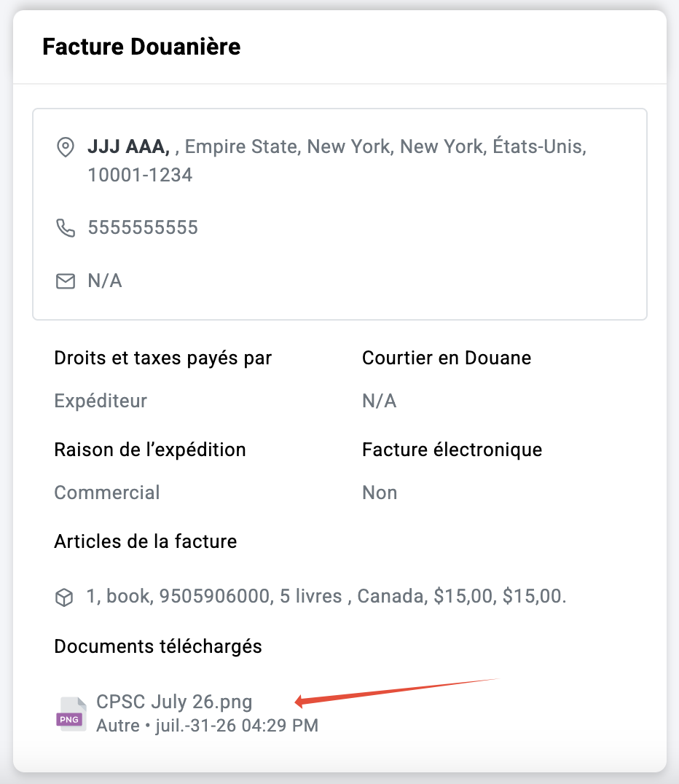Select the Expéditeur value
Viewport: 679px width, 784px height.
pyautogui.click(x=101, y=401)
